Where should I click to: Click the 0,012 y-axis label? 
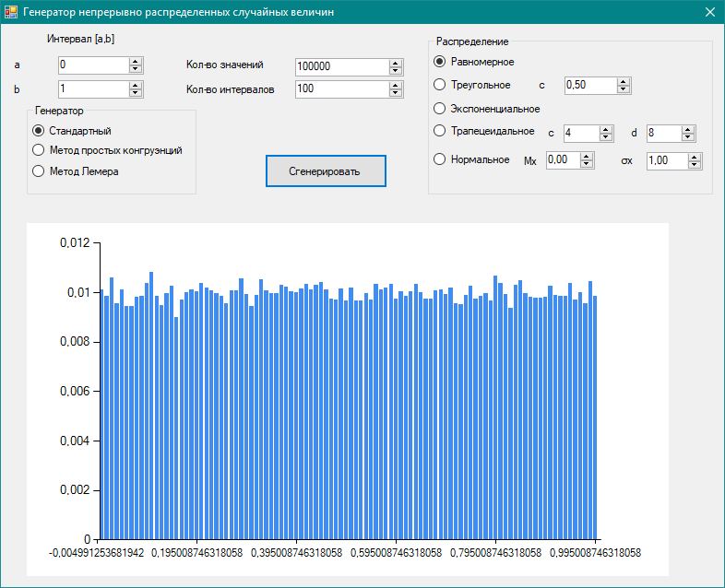point(75,242)
